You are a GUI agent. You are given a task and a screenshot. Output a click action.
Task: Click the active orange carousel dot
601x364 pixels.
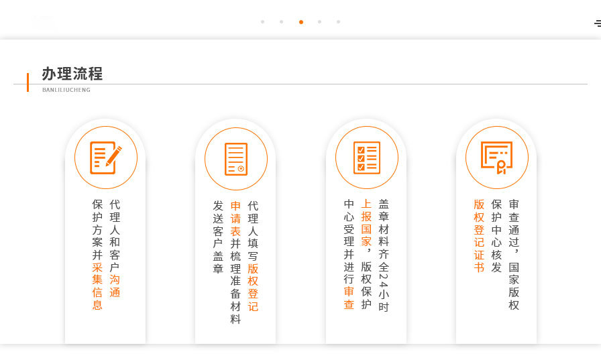[301, 22]
